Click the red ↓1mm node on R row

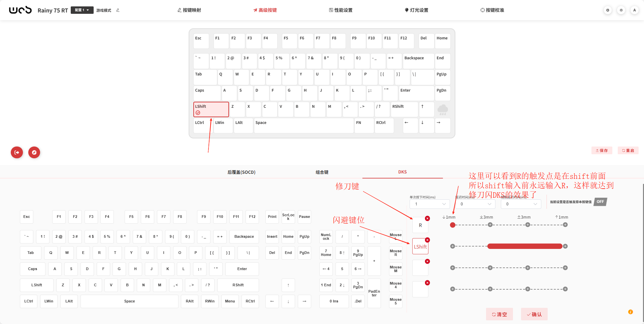coord(453,225)
